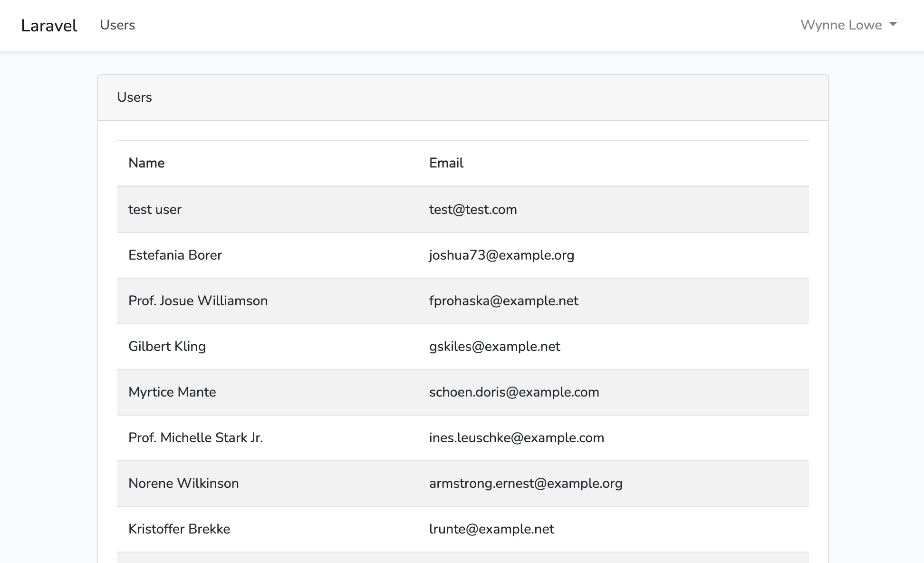Select the joshua73@example.org email
Viewport: 924px width, 563px height.
tap(501, 255)
